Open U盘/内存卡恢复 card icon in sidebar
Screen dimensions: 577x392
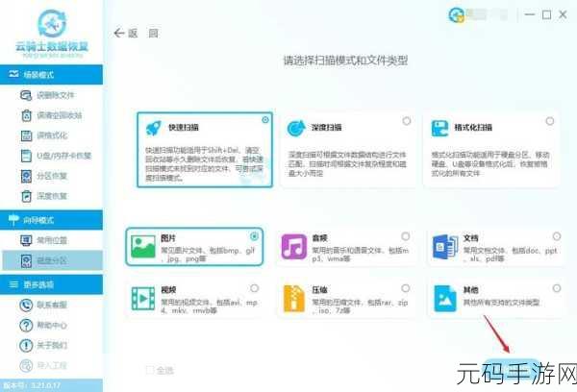26,156
